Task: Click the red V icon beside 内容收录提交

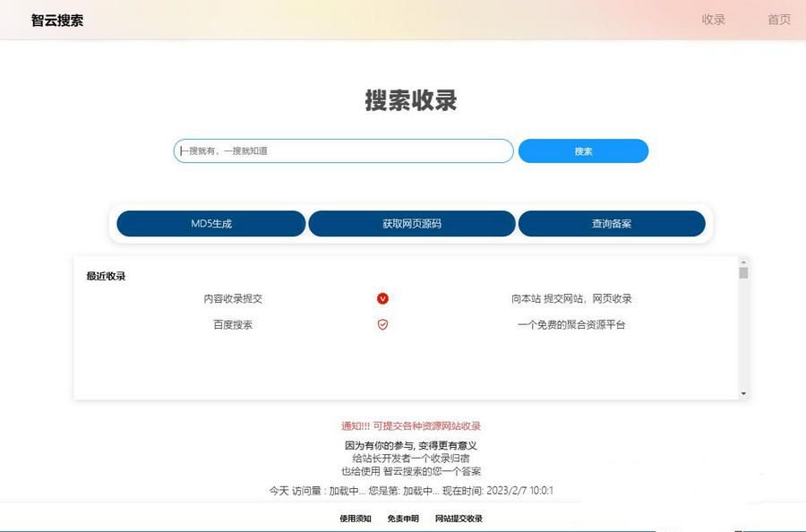Action: coord(382,299)
